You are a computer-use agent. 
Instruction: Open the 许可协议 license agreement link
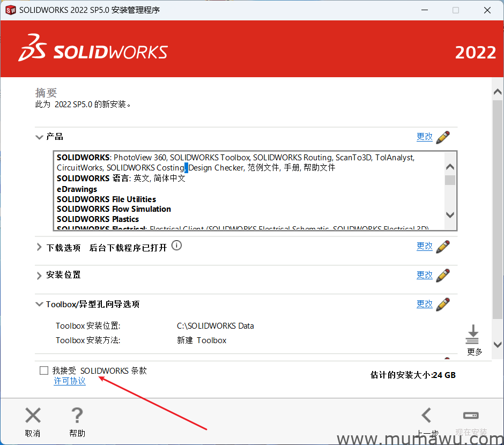pos(69,381)
